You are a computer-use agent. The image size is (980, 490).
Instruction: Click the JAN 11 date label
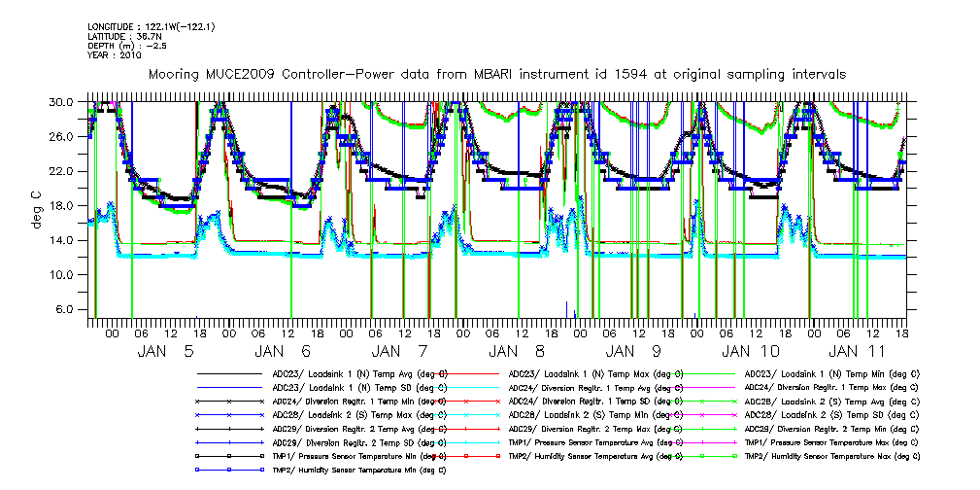(x=862, y=350)
